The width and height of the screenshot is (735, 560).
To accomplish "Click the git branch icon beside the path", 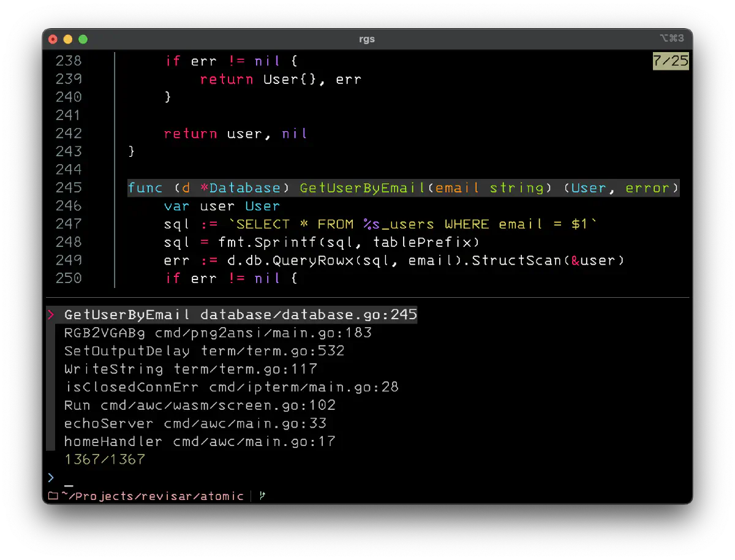I will [262, 496].
